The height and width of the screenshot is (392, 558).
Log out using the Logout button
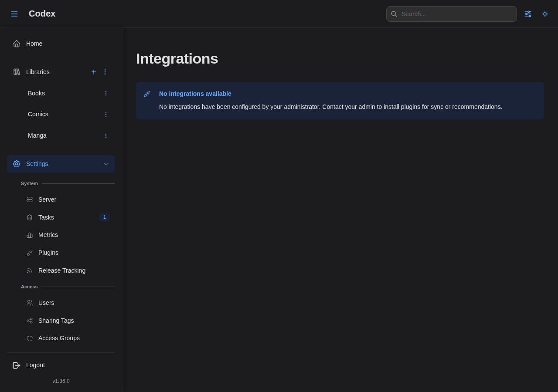click(61, 365)
